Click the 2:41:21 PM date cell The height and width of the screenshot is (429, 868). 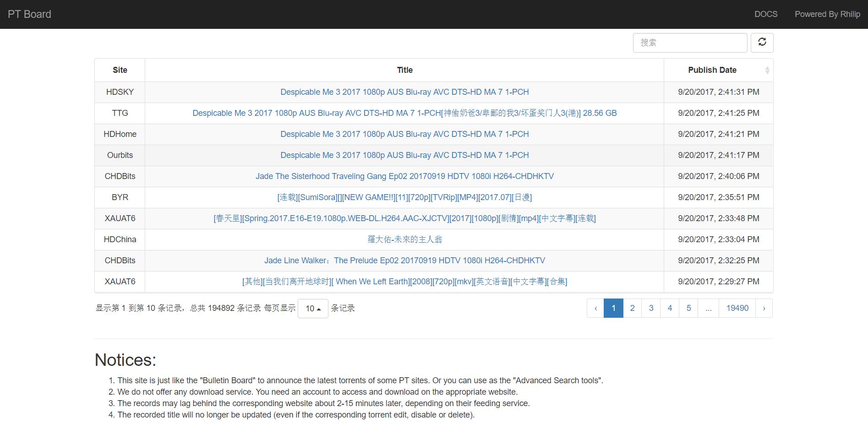pyautogui.click(x=719, y=134)
